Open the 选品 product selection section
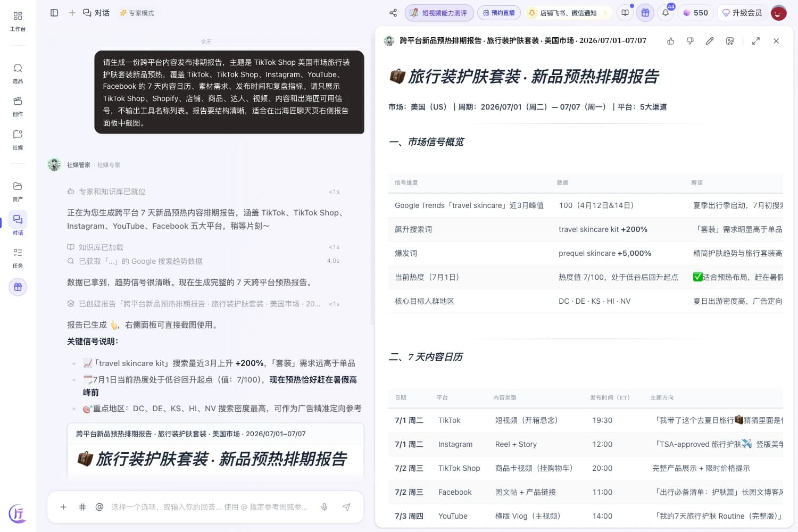 pos(18,73)
